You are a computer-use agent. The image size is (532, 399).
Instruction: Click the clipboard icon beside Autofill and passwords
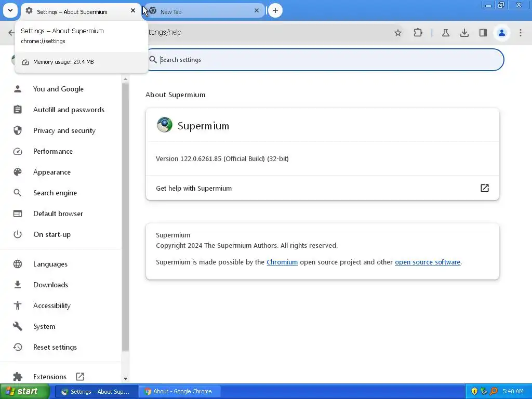[x=18, y=110]
